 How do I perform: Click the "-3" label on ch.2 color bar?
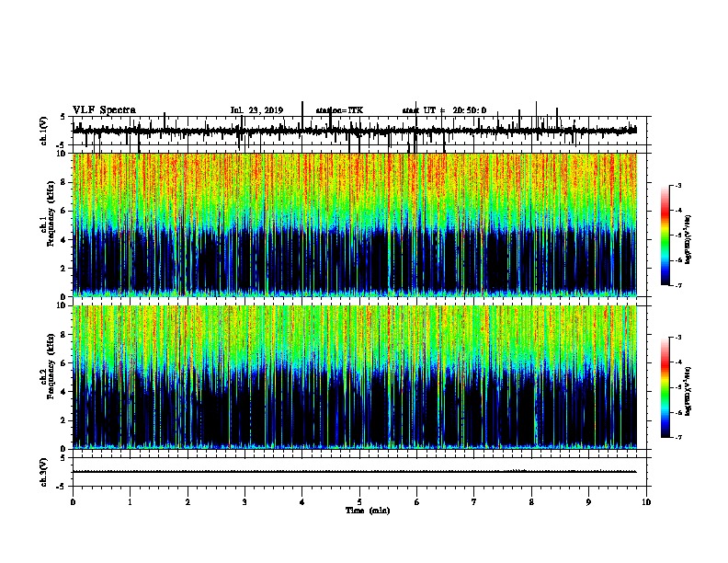678,338
